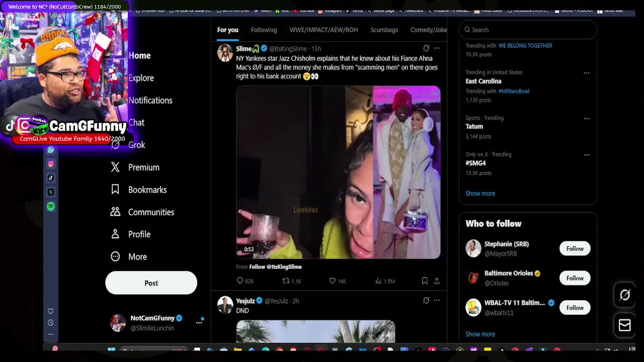The height and width of the screenshot is (362, 644).
Task: Open history clock icon in browser sidebar
Action: pos(50,323)
